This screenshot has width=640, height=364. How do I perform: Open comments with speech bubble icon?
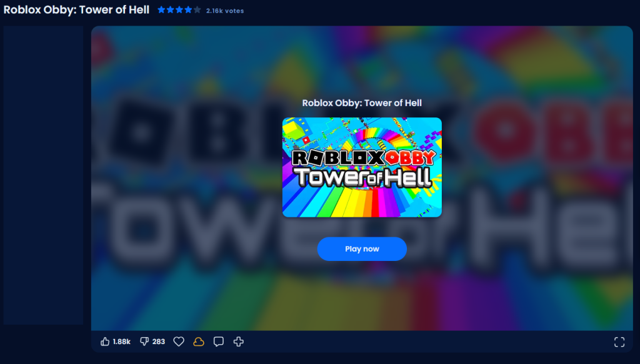pos(219,342)
